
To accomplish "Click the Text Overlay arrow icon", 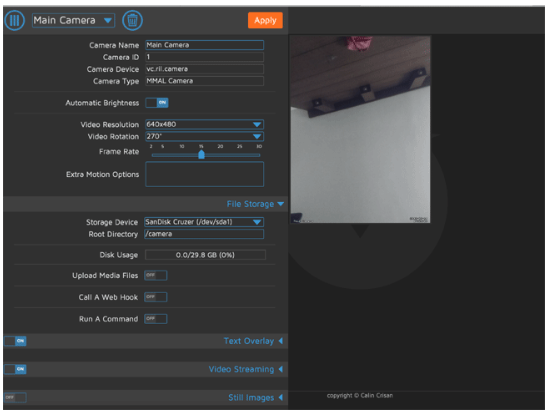I will coord(280,341).
